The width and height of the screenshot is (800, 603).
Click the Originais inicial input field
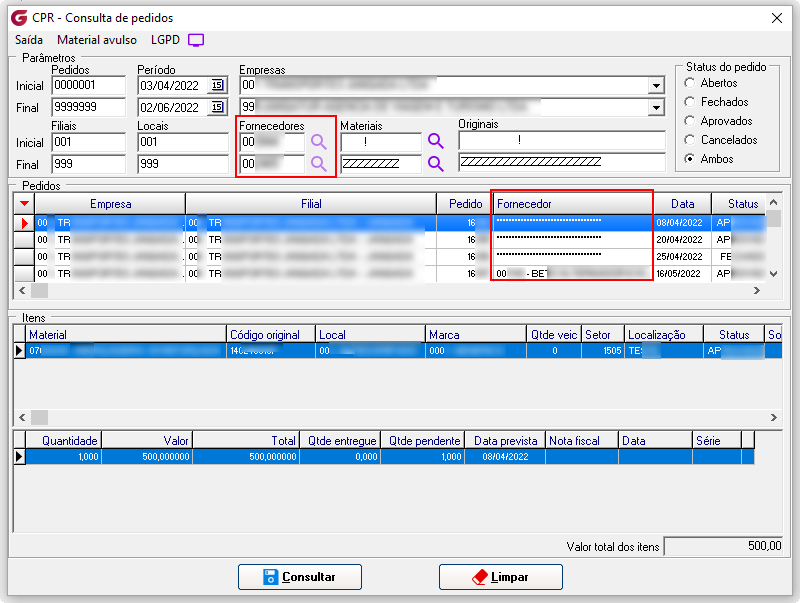(562, 140)
